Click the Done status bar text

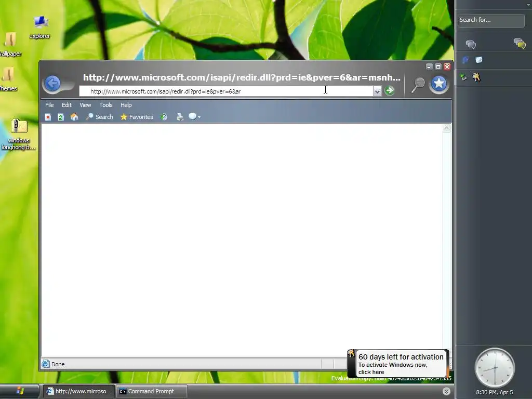tap(58, 364)
